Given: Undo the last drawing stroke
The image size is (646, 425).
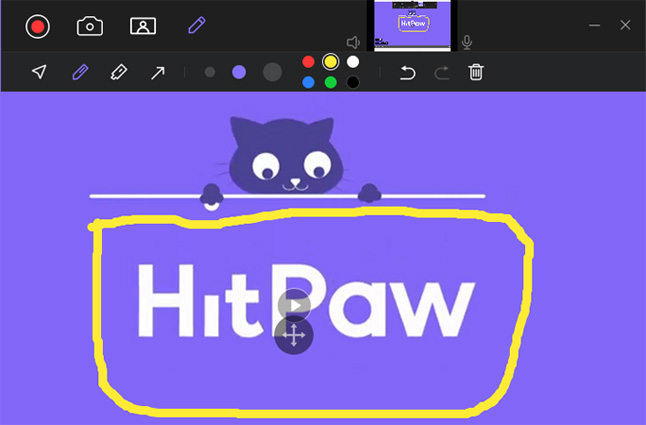Looking at the screenshot, I should [x=408, y=73].
